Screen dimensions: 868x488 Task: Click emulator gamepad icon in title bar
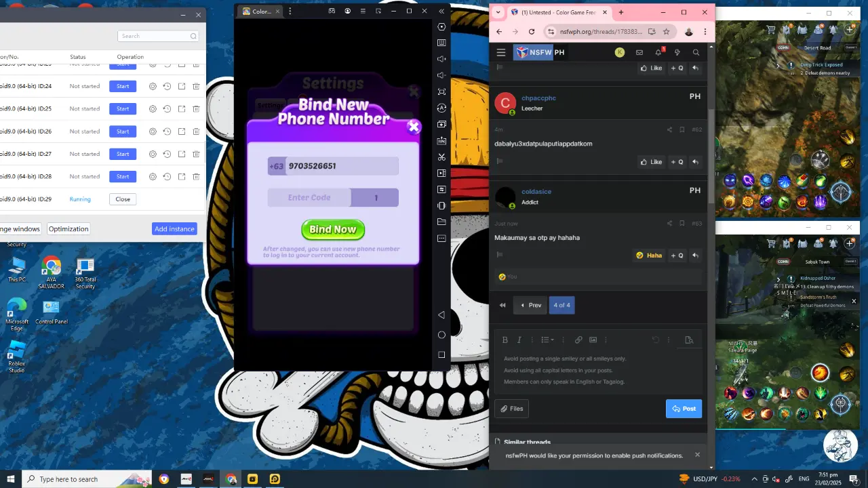[x=332, y=11]
